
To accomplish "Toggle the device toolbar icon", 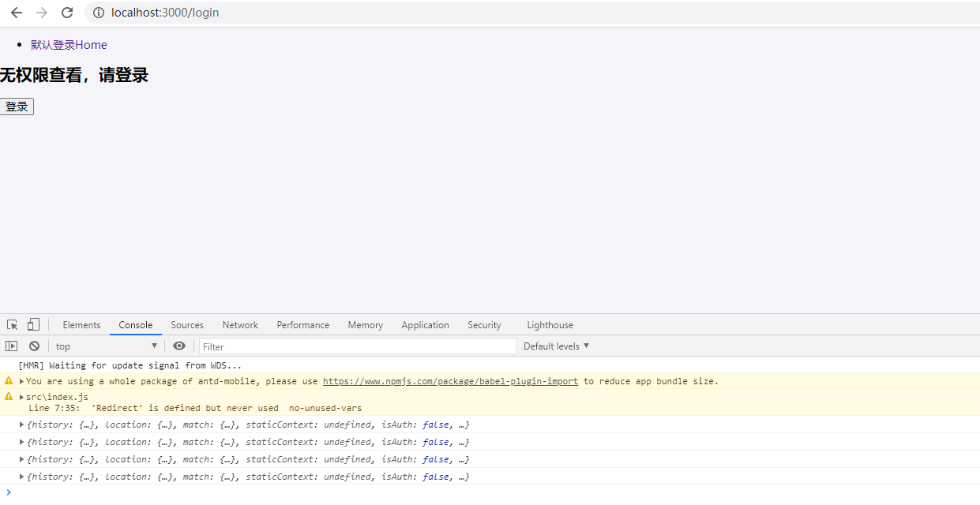I will click(x=33, y=325).
